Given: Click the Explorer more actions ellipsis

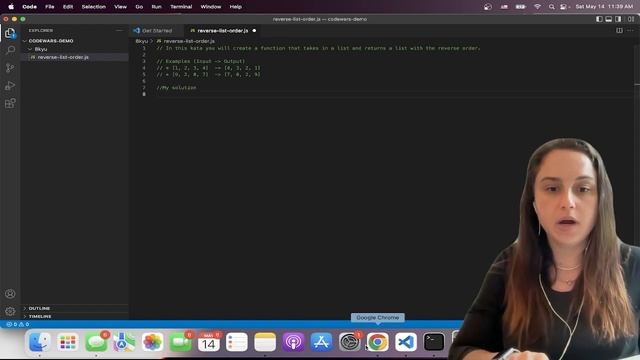Looking at the screenshot, I should click(x=119, y=30).
